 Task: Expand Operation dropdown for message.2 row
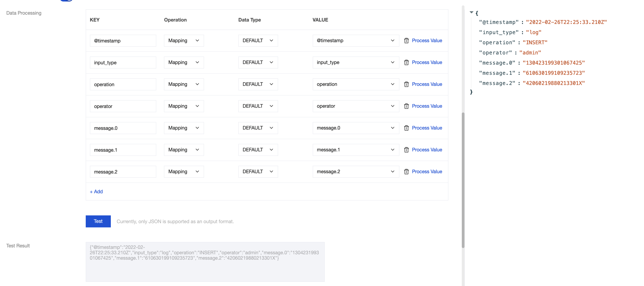(x=184, y=172)
